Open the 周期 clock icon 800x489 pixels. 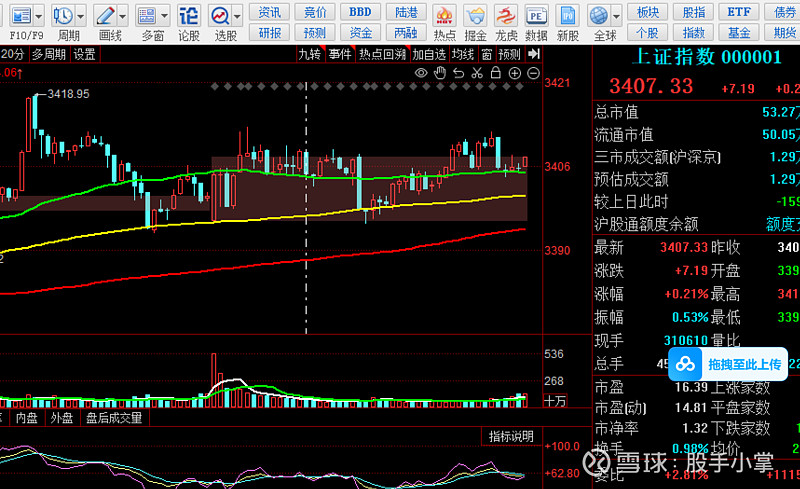click(x=63, y=16)
